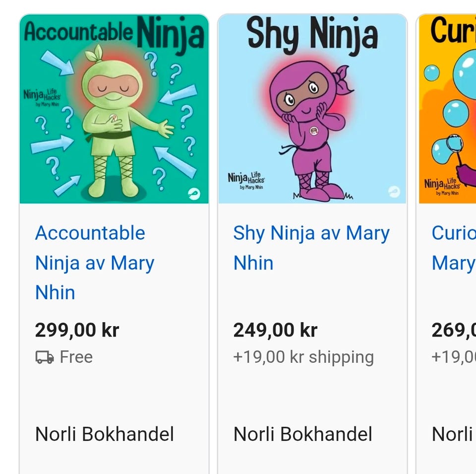Open the Accountable Ninja book cover image

[114, 109]
